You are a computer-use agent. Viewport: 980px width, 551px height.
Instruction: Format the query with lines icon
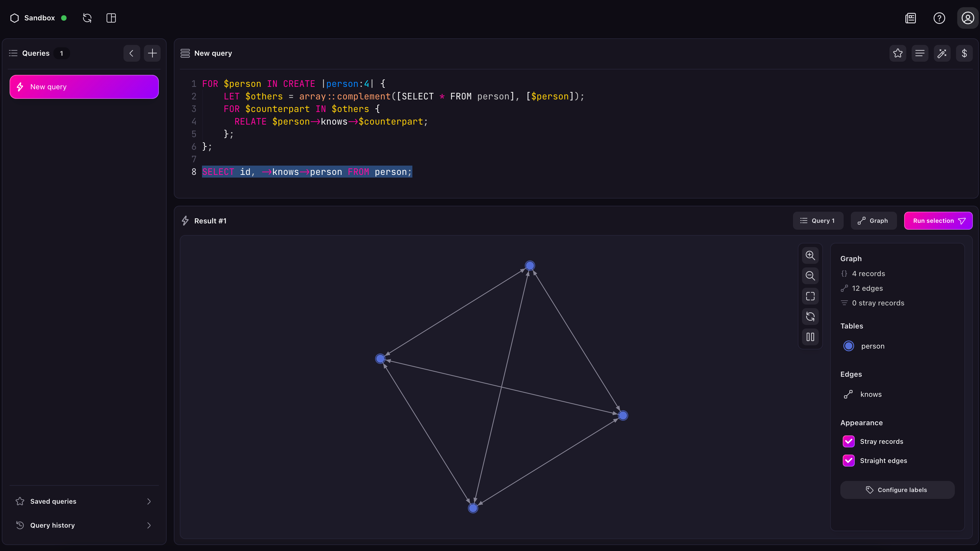coord(920,53)
